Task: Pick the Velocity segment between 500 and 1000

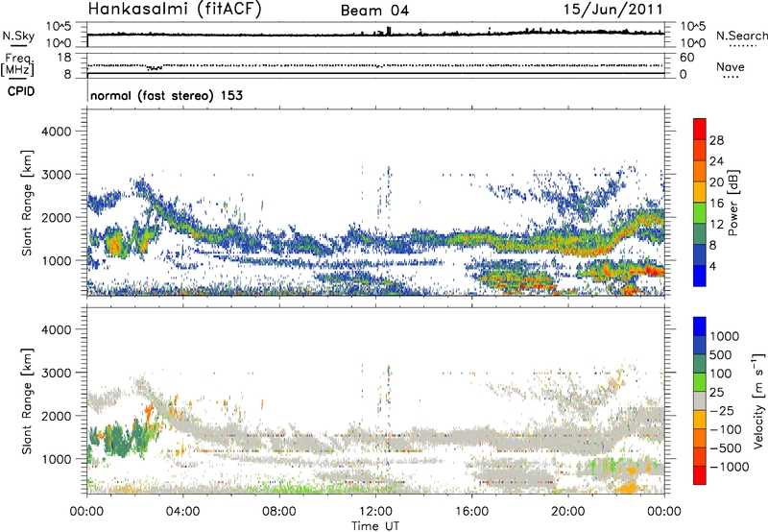Action: coord(700,345)
